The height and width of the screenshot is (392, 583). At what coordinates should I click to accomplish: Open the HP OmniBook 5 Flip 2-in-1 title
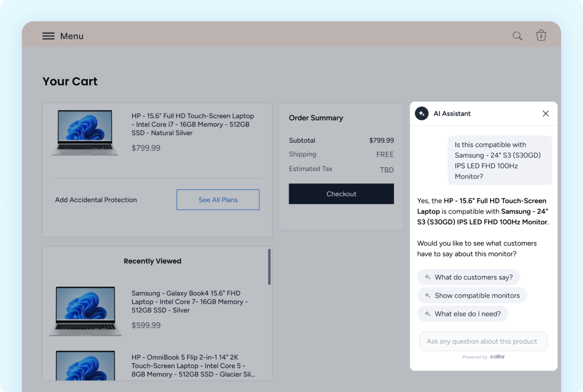[193, 366]
